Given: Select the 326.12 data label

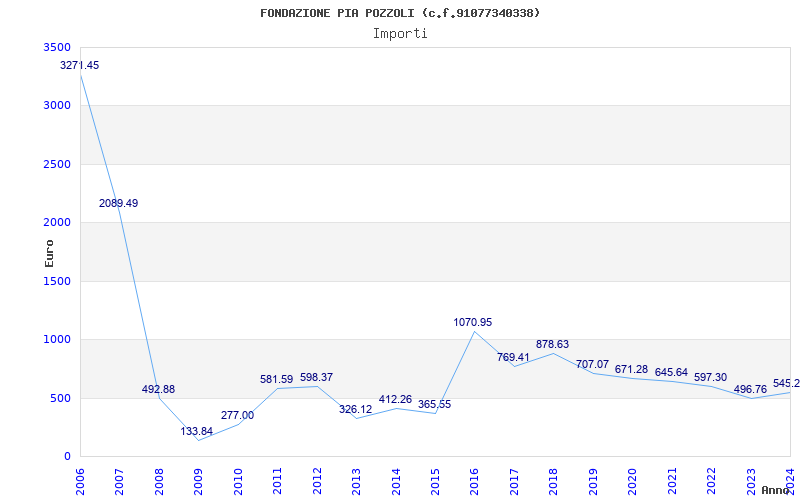Looking at the screenshot, I should click(356, 409).
